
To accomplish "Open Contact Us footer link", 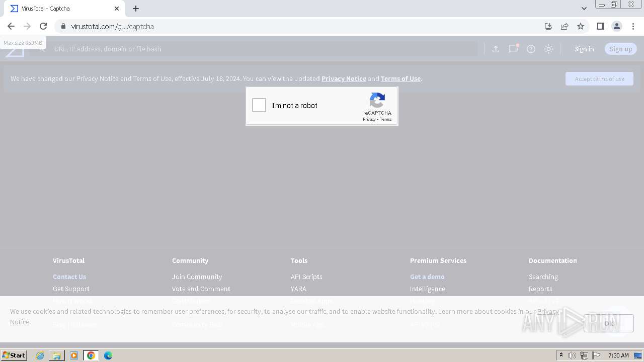I will [69, 277].
